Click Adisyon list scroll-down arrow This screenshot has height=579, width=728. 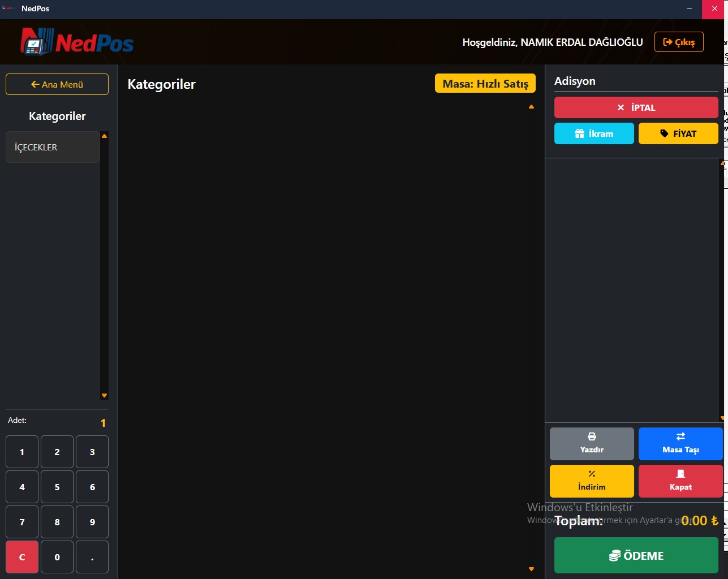(722, 418)
